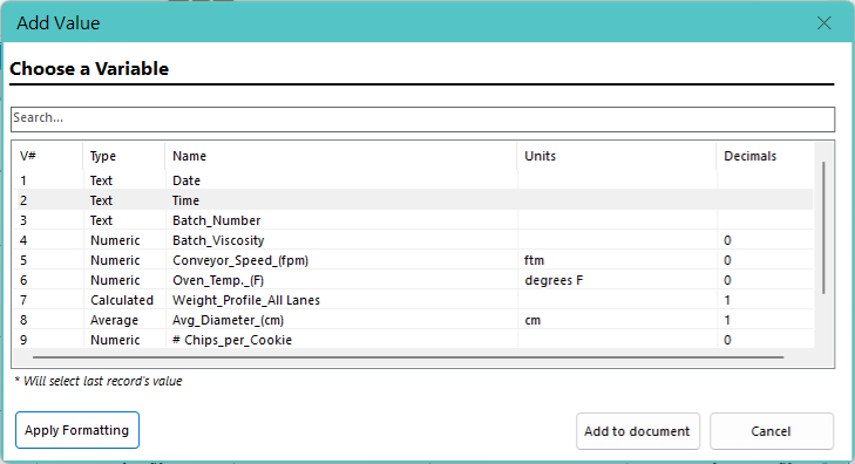Select the Batch_Number variable
This screenshot has height=464, width=855.
[x=413, y=220]
